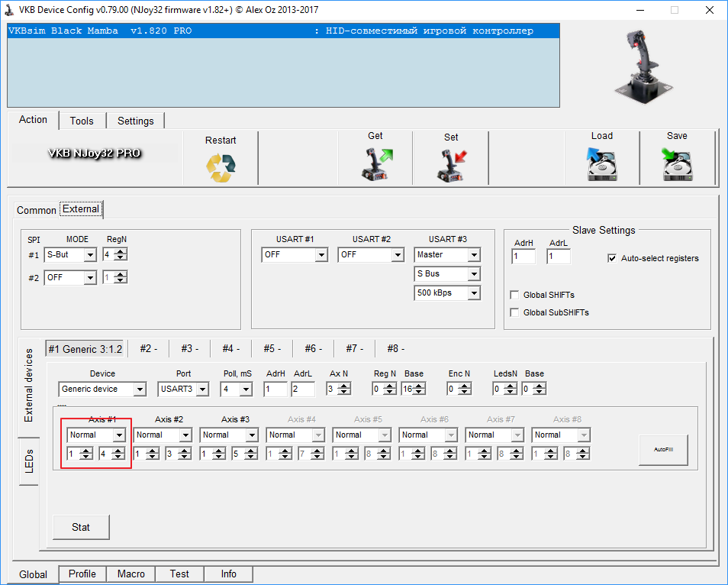The height and width of the screenshot is (585, 728).
Task: Open the Port USART3 dropdown
Action: tap(183, 389)
